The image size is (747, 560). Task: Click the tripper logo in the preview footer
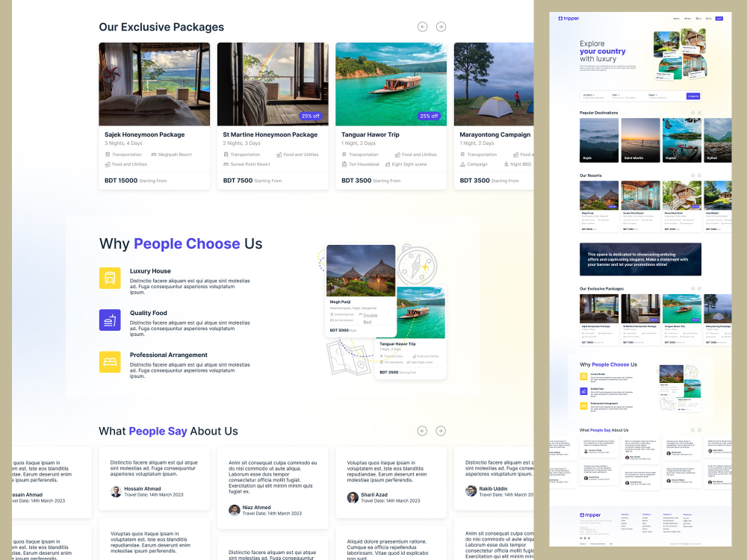pos(590,514)
